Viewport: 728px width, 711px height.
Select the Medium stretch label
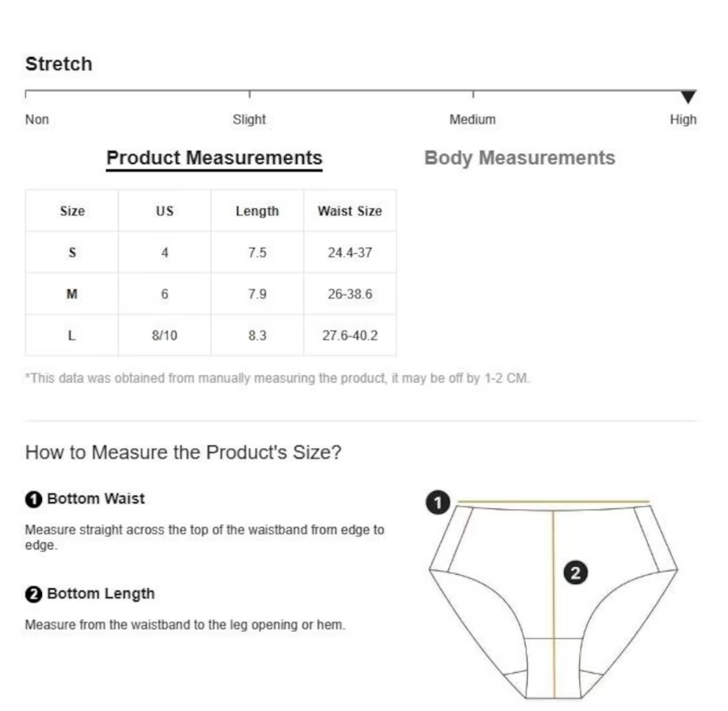(472, 120)
